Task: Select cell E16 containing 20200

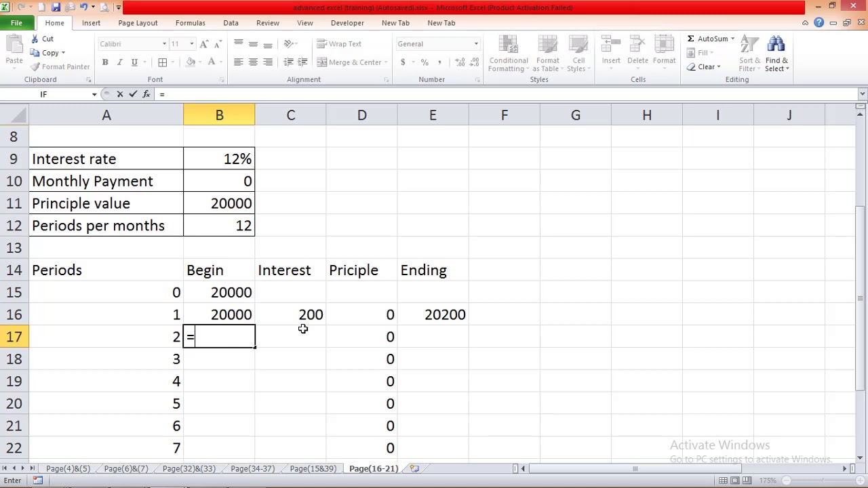Action: 433,314
